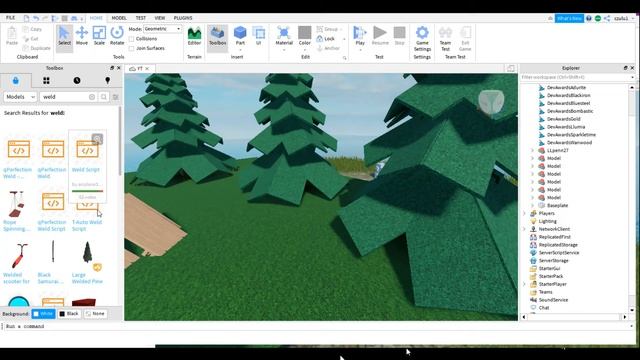640x360 pixels.
Task: Expand the NetworkClient node
Action: (x=524, y=229)
